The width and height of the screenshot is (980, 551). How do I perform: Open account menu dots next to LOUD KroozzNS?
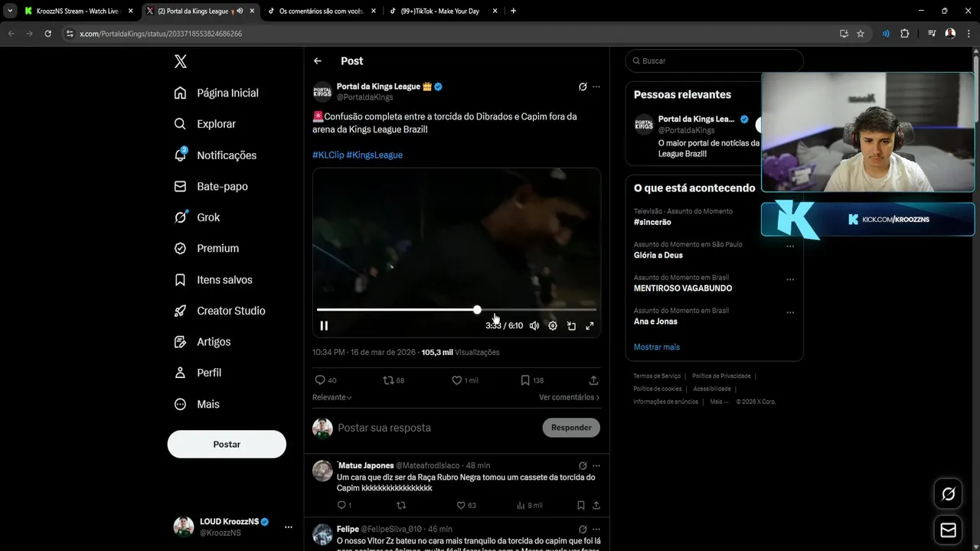click(289, 527)
